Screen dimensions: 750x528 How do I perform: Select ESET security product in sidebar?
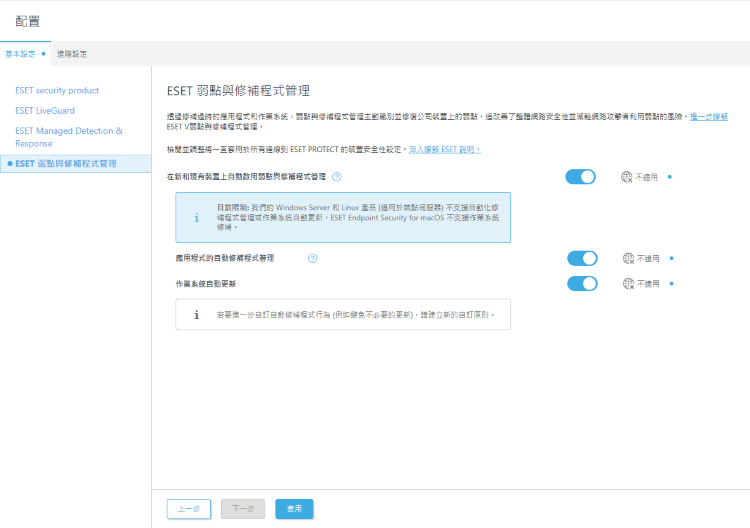tap(57, 90)
